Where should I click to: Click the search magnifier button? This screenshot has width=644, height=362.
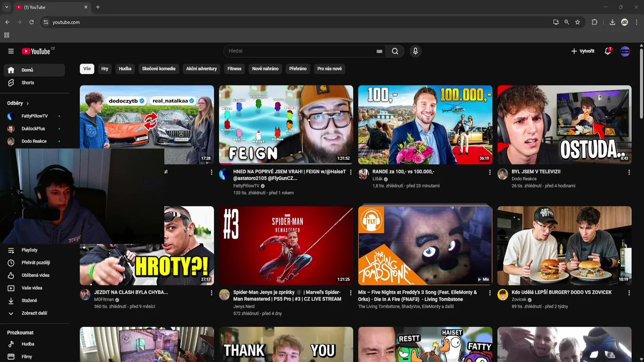click(395, 51)
